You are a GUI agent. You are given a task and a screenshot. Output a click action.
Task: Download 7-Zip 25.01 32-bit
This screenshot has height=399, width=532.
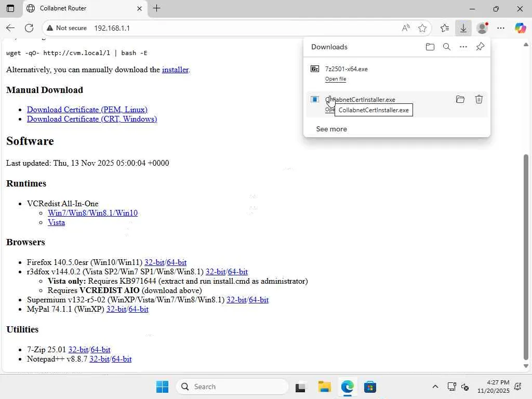tap(78, 350)
